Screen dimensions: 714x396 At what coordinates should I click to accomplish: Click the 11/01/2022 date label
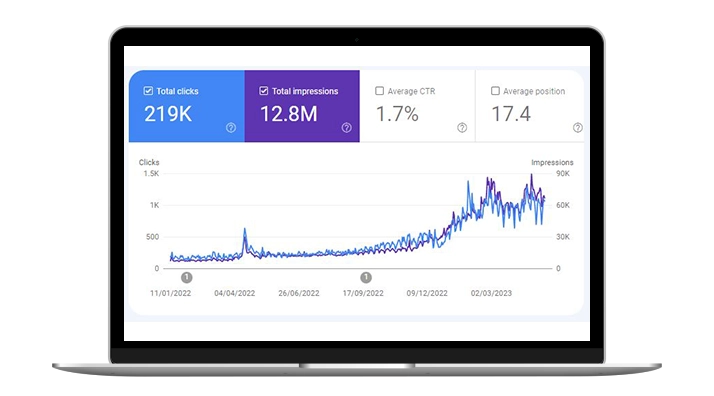pos(170,293)
